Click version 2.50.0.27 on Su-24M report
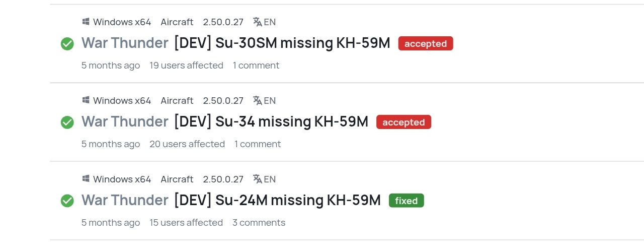644x251 pixels. pos(223,179)
